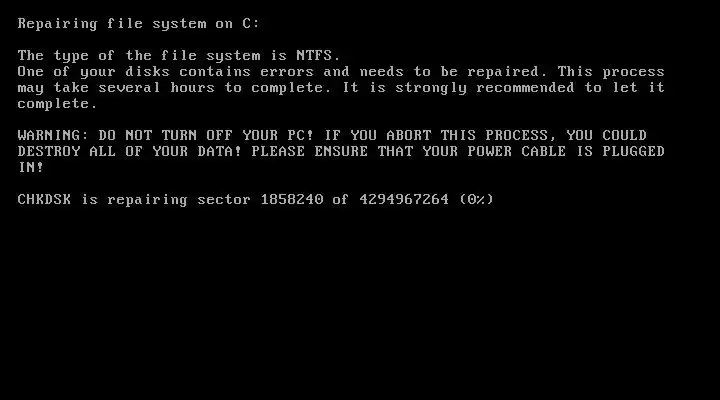Click the word "Repairing" in the first line
The image size is (720, 400).
(57, 24)
